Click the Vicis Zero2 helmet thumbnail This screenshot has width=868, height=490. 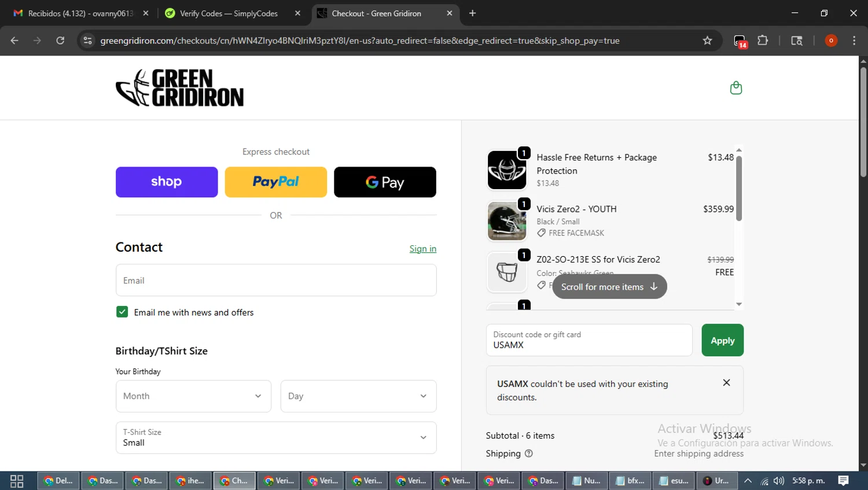[507, 221]
